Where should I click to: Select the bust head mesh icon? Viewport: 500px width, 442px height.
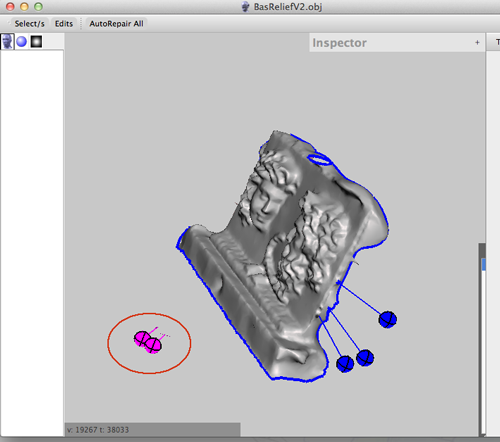[x=7, y=42]
